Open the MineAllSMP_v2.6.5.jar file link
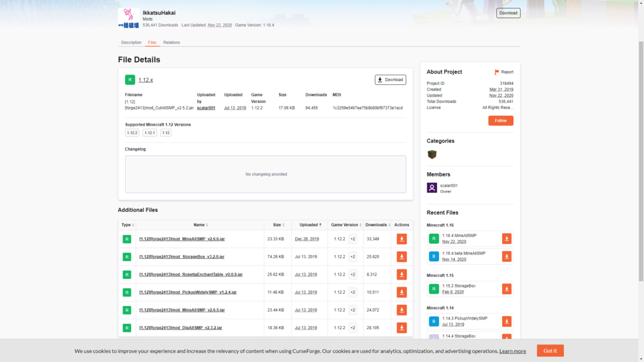 182,310
